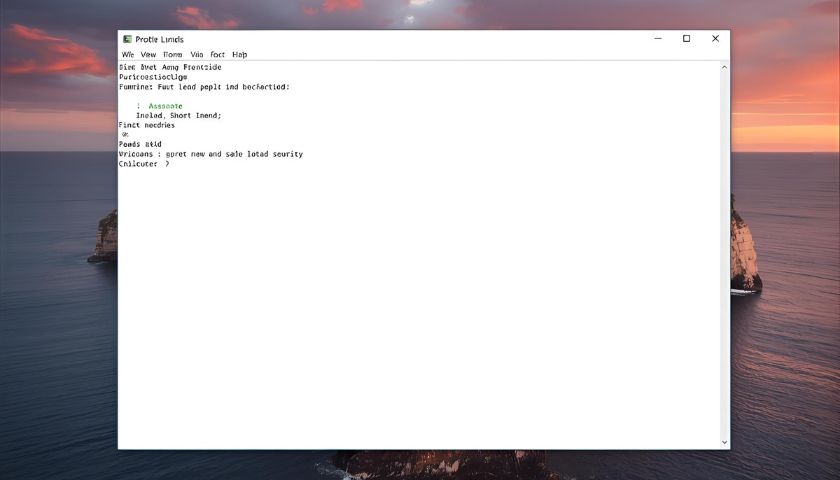
Task: Click the green Assaoate text
Action: (x=166, y=106)
